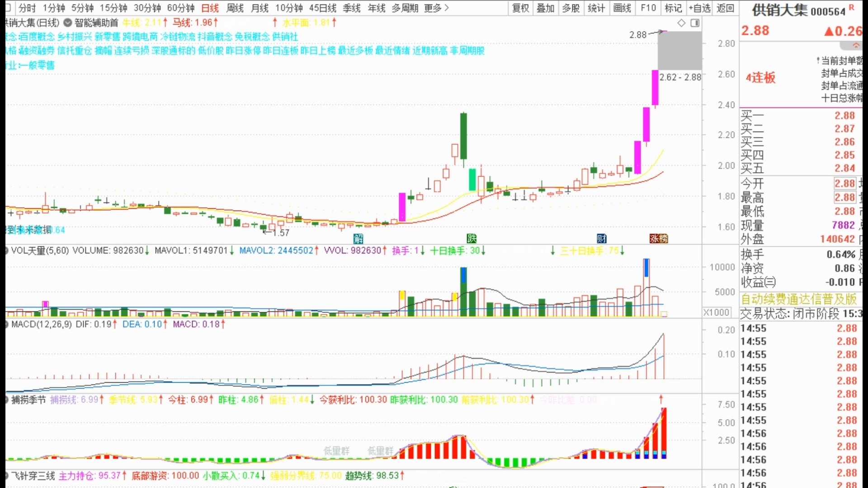Select the 1分钟 period

pos(54,8)
